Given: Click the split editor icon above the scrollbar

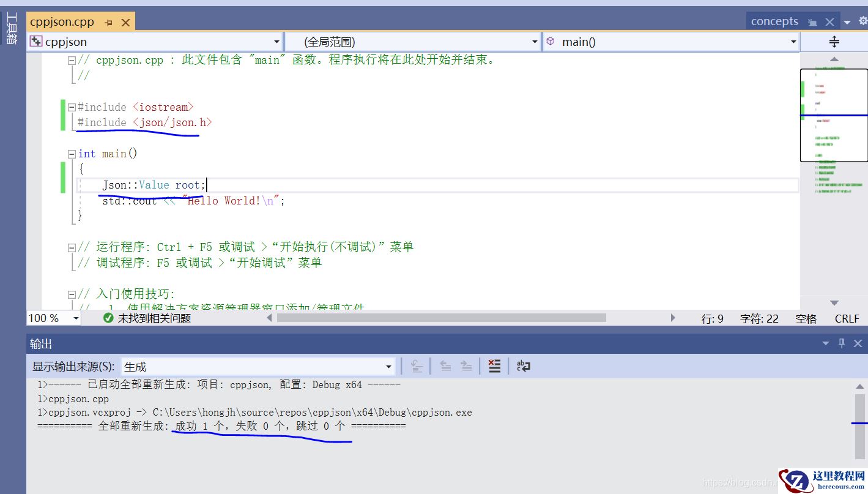Looking at the screenshot, I should coord(836,42).
